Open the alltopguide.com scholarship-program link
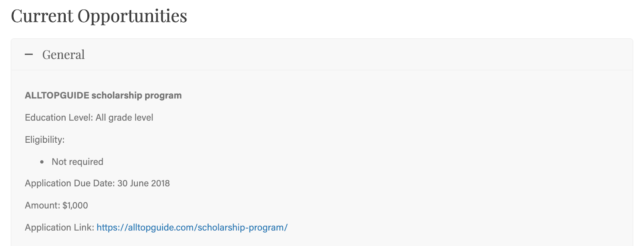The height and width of the screenshot is (246, 644). pyautogui.click(x=192, y=227)
